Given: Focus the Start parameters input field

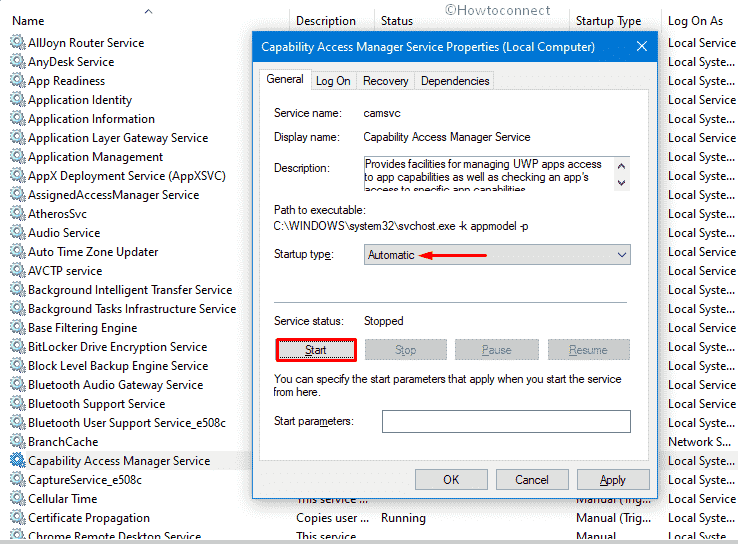Looking at the screenshot, I should point(506,421).
